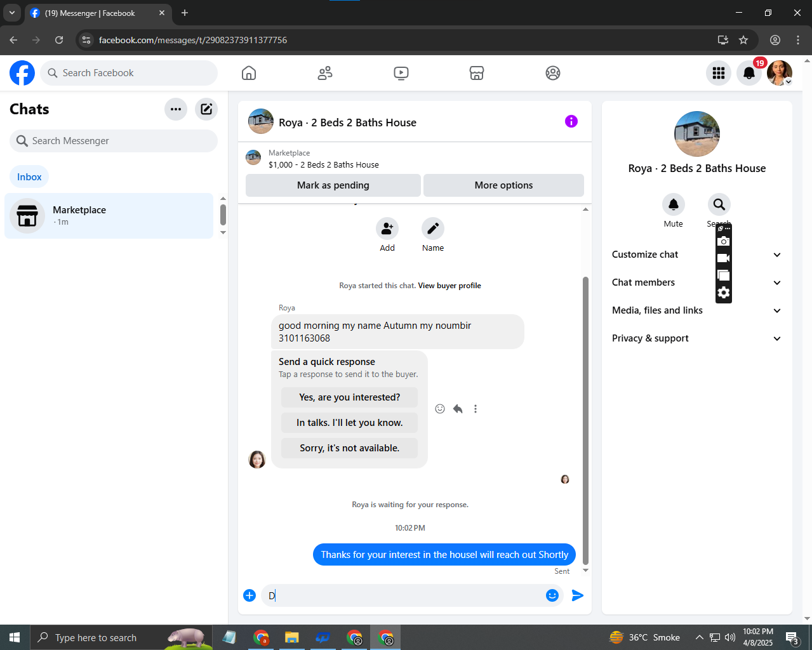812x650 pixels.
Task: Click the overlay video record icon
Action: [x=724, y=258]
